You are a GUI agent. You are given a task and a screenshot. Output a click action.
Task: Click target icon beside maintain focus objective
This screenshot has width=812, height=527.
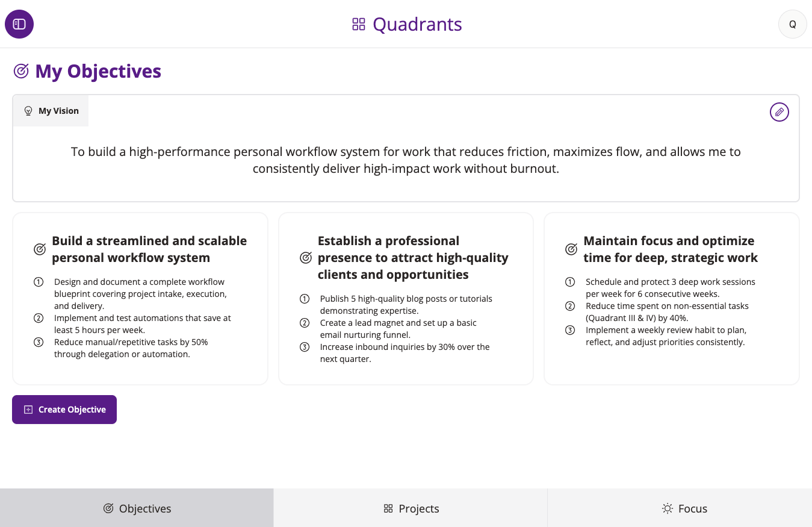point(571,249)
